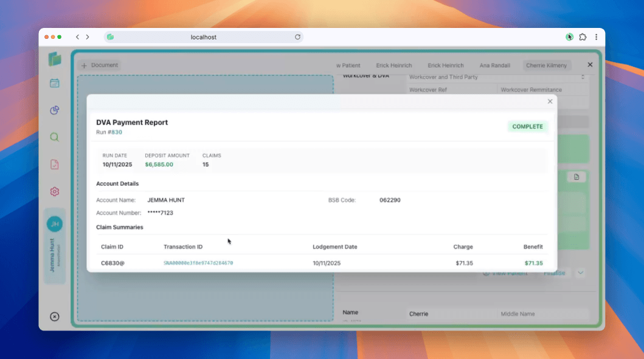
Task: Click the circled X icon at sidebar bottom
Action: [55, 316]
